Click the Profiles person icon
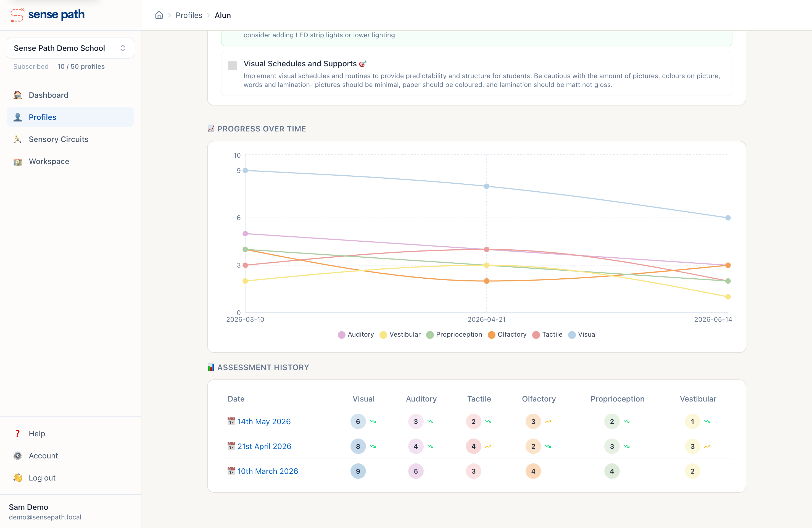The width and height of the screenshot is (812, 528). [x=18, y=117]
